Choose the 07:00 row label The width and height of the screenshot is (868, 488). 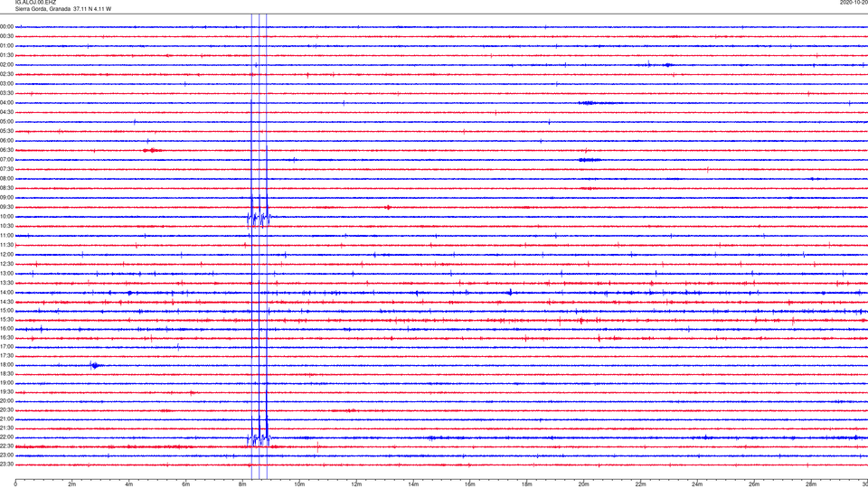tap(6, 159)
